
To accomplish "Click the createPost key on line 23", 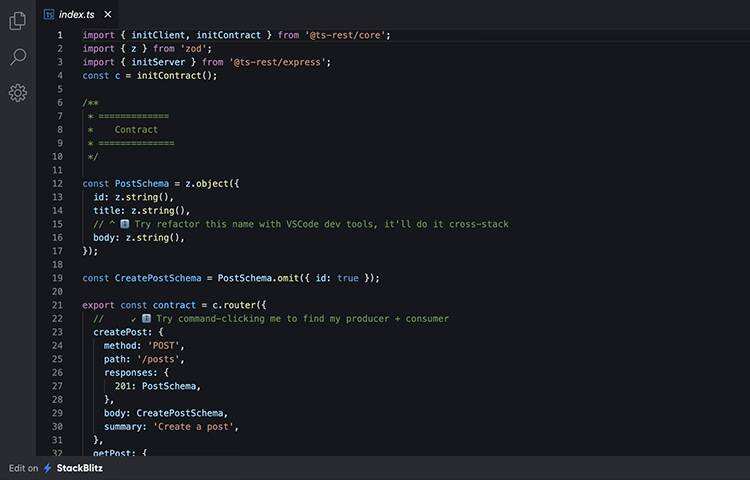I will click(x=122, y=332).
